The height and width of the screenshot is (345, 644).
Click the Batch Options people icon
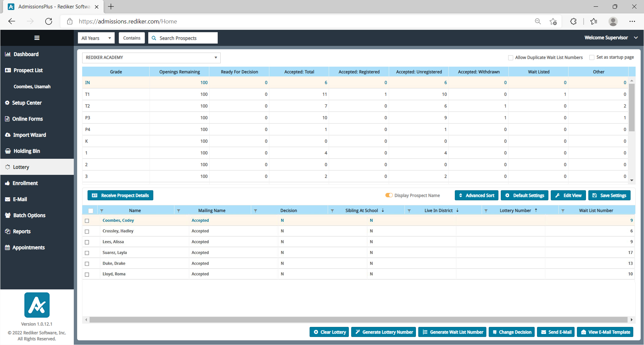8,215
